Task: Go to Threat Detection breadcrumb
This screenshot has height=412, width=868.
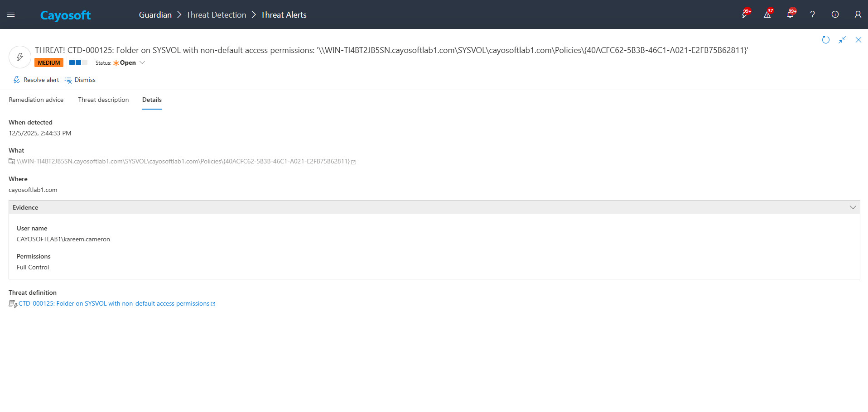Action: (216, 15)
